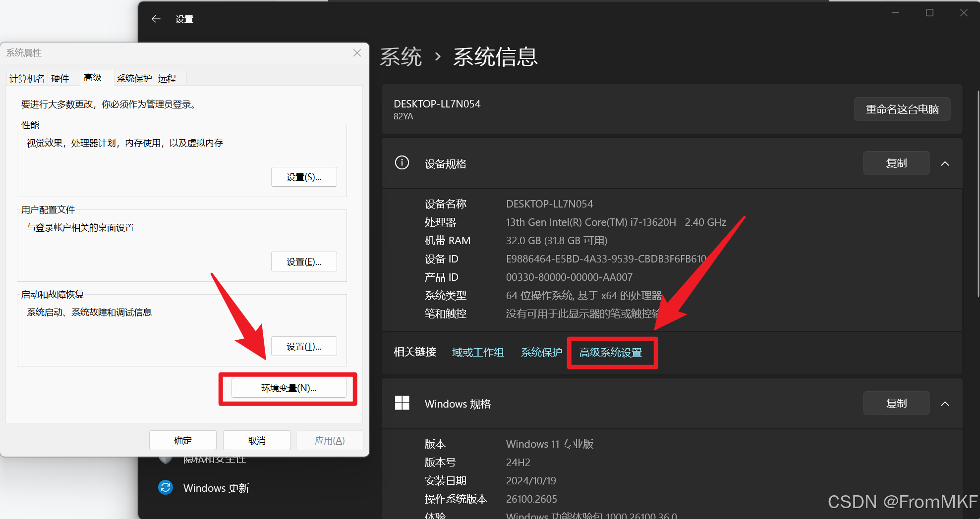Copy device specs with 复制 button
980x519 pixels.
point(896,163)
